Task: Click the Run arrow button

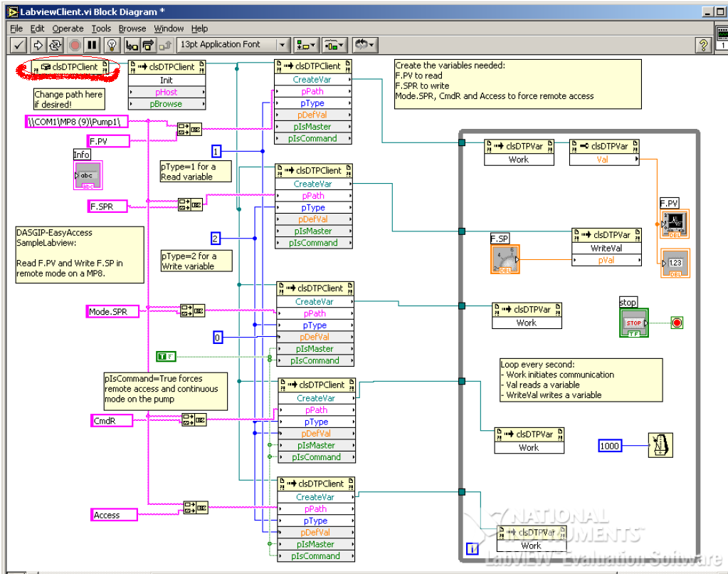Action: [x=38, y=45]
